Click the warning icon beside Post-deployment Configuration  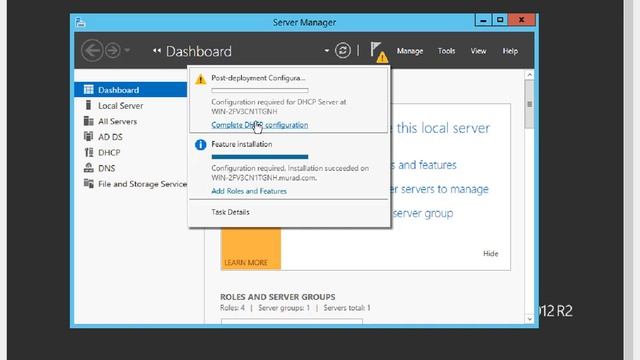pyautogui.click(x=200, y=79)
